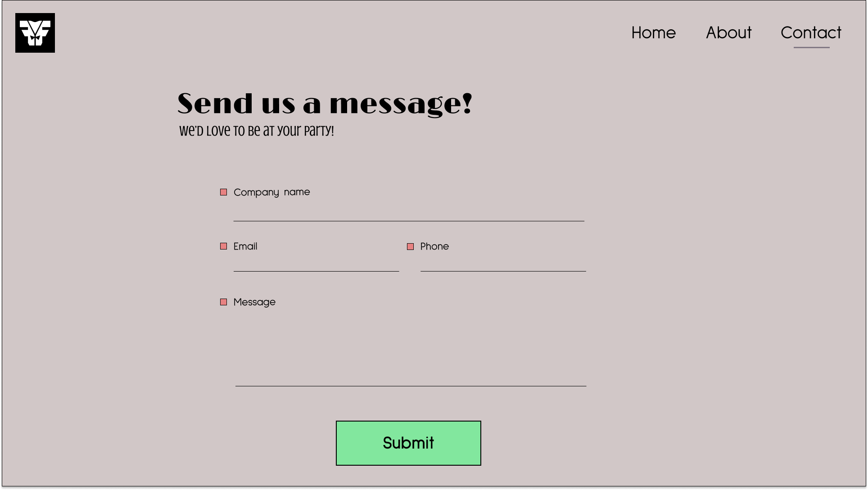Toggle the Phone required indicator
This screenshot has height=490, width=868.
point(411,246)
